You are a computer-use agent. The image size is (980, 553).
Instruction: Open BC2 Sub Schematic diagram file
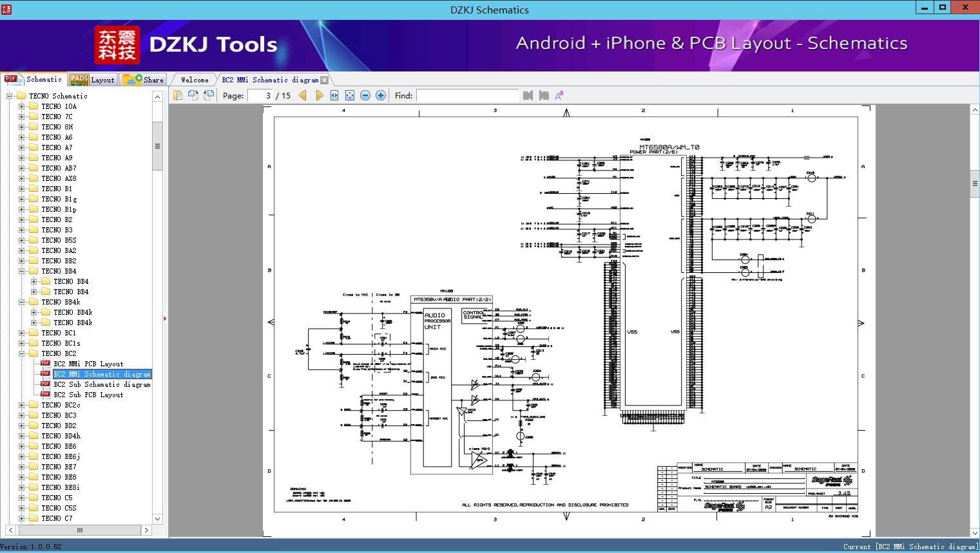(x=102, y=384)
